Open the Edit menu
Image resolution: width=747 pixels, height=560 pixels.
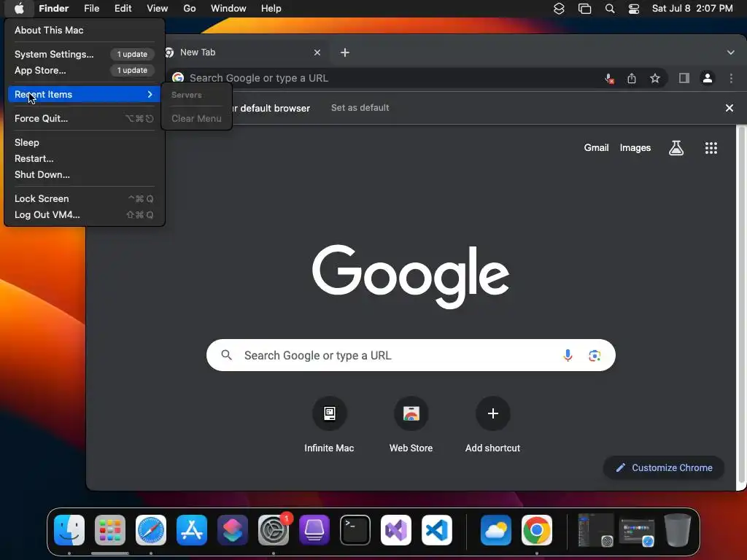tap(123, 9)
